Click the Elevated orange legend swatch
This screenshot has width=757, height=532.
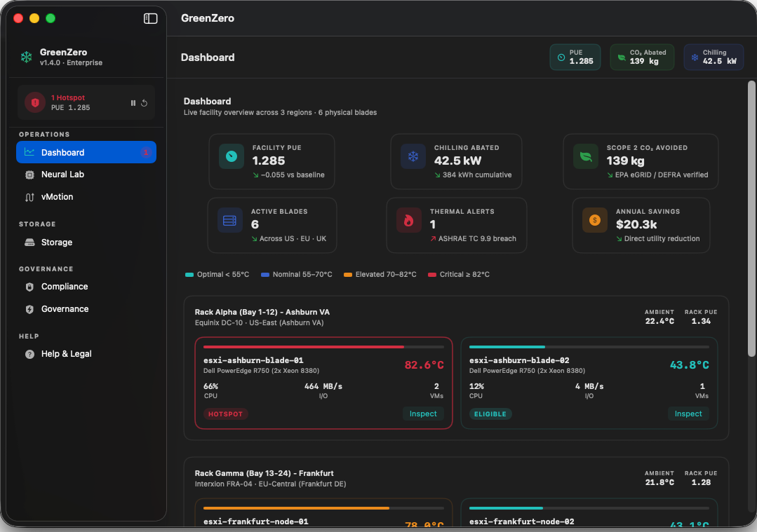347,275
